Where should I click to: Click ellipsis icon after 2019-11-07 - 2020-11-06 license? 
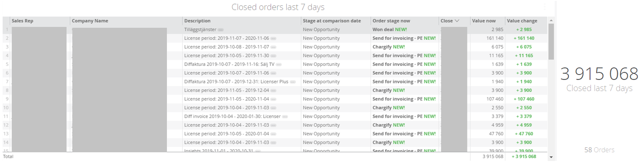pos(273,38)
